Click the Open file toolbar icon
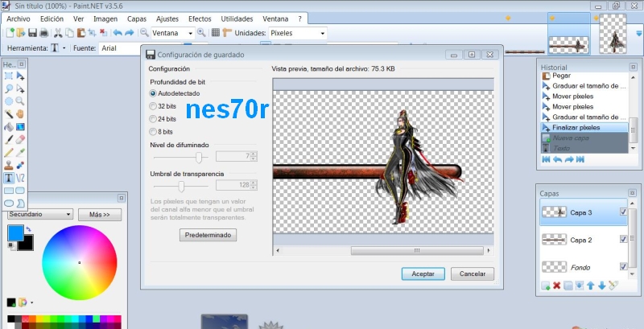644x329 pixels. [21, 33]
